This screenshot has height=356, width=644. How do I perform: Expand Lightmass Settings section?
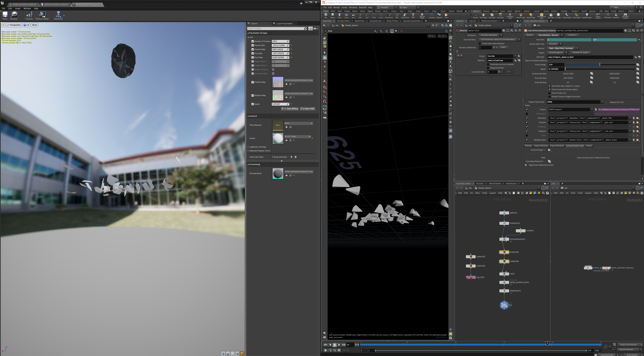(x=248, y=147)
